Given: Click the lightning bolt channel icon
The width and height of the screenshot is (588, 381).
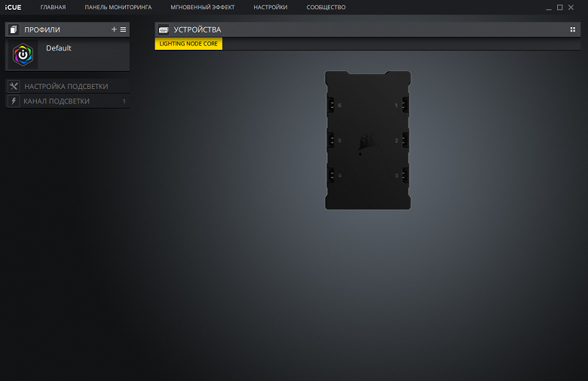Looking at the screenshot, I should pyautogui.click(x=14, y=101).
